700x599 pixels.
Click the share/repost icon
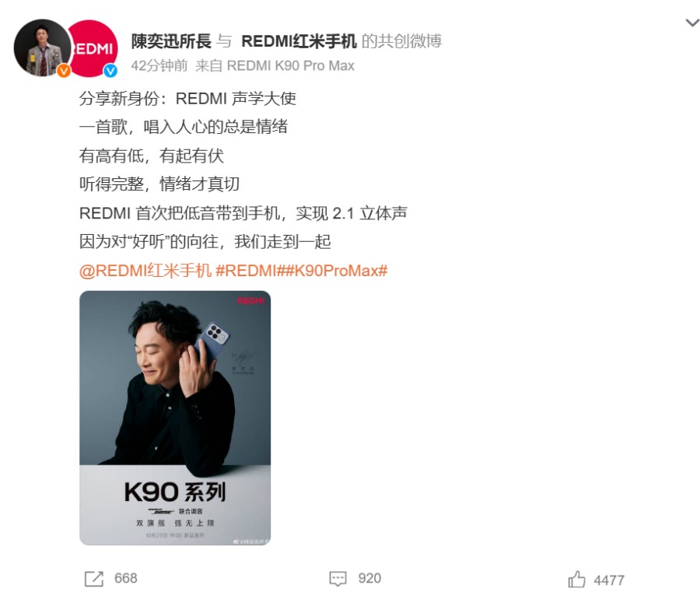point(94,579)
